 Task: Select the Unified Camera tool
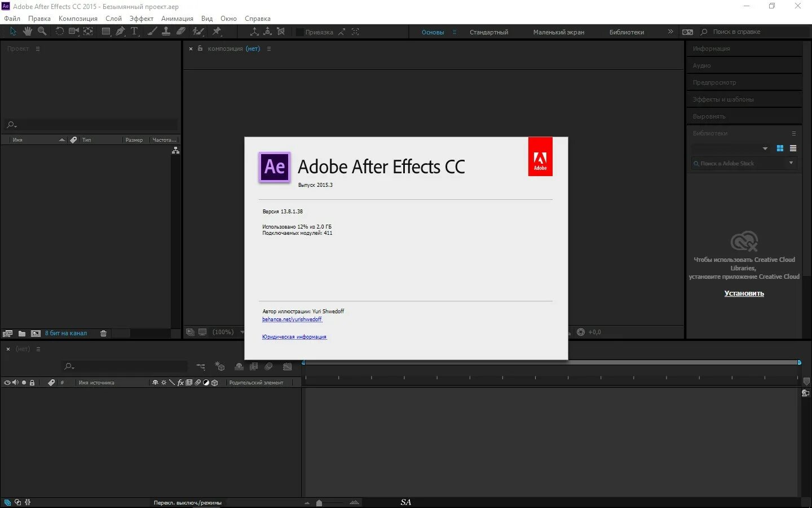pos(73,32)
